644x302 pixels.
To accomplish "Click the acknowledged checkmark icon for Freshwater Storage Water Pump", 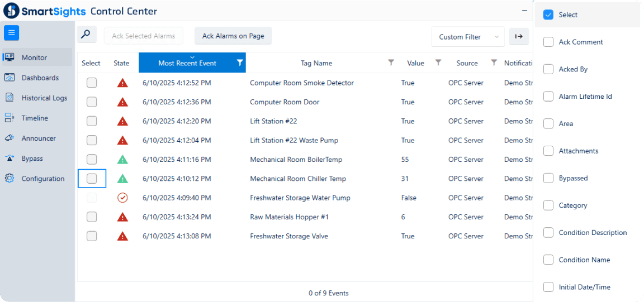I will point(122,198).
